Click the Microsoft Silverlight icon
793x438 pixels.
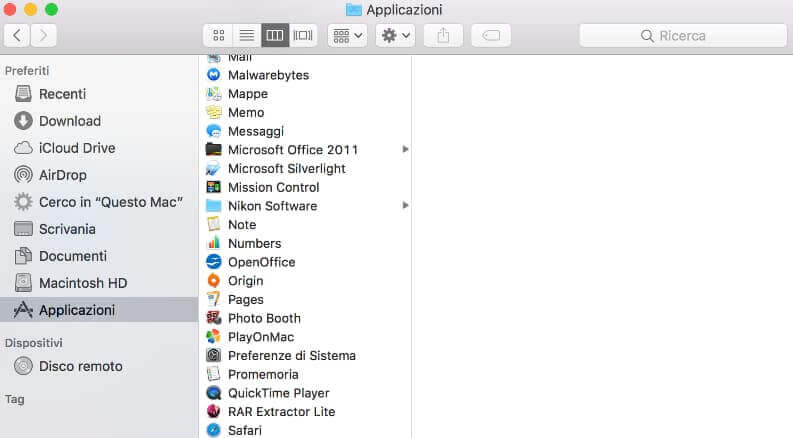coord(214,168)
